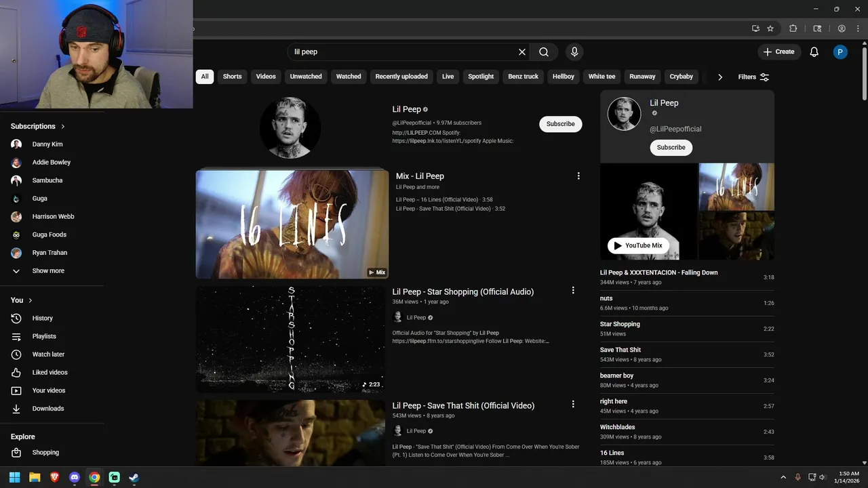
Task: Select the Videos filter chip
Action: tap(266, 77)
